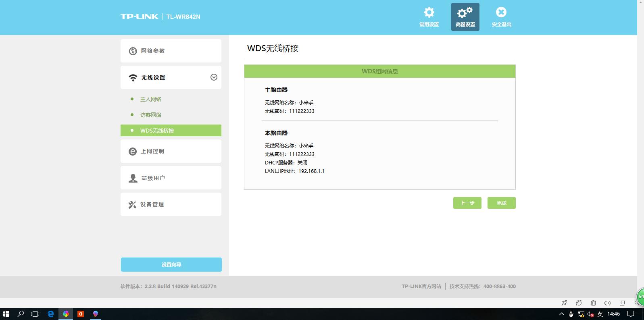Click the speaker icon in browser status bar

[608, 303]
